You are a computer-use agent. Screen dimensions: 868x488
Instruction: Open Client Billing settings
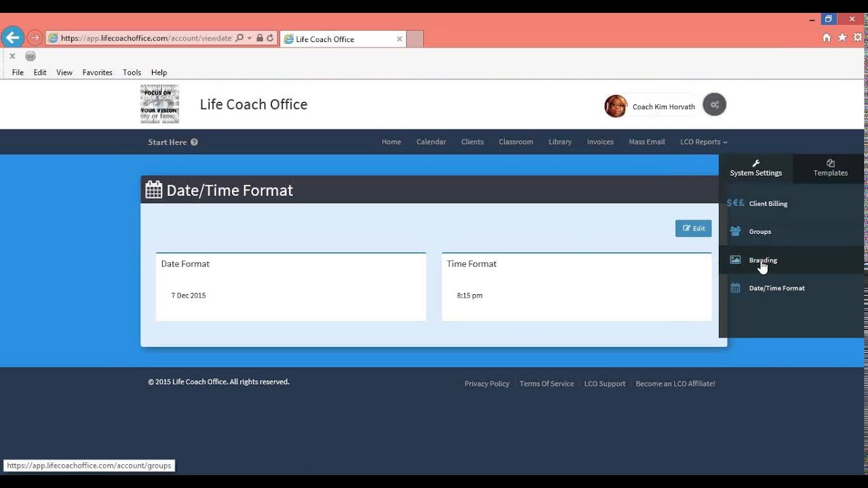[768, 203]
